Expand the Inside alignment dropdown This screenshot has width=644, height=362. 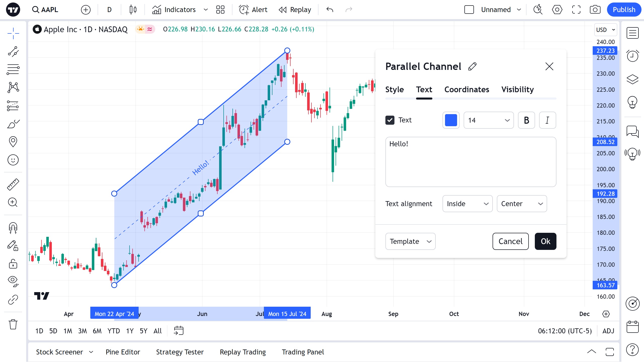[x=467, y=204]
